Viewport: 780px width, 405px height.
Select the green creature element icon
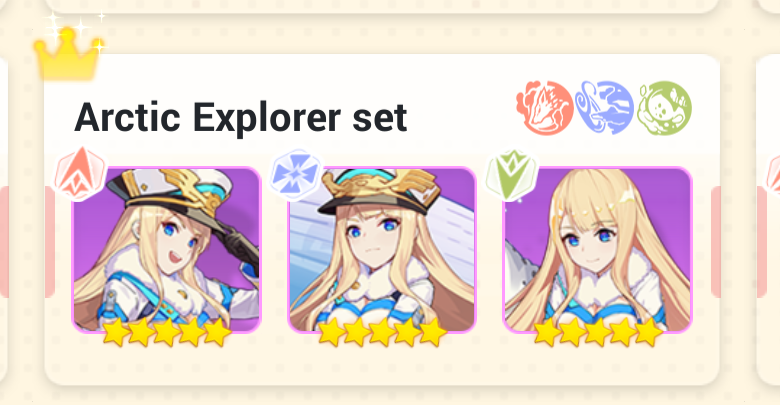664,107
